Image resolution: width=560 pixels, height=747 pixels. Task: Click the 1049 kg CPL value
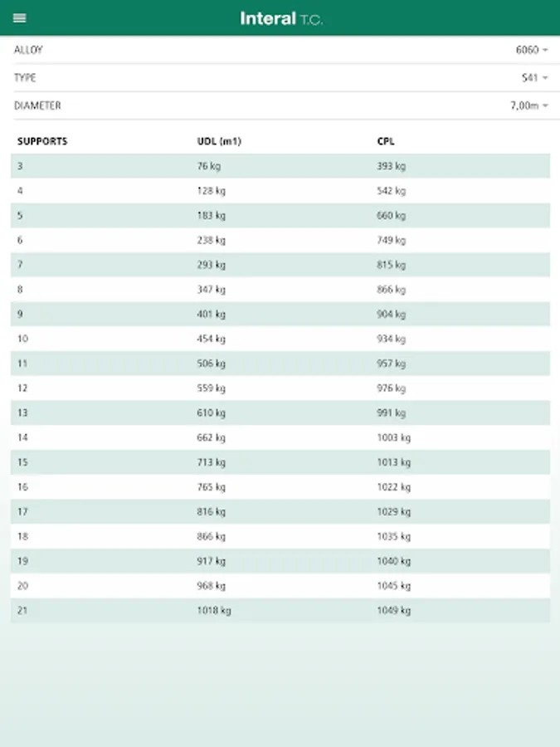[393, 610]
